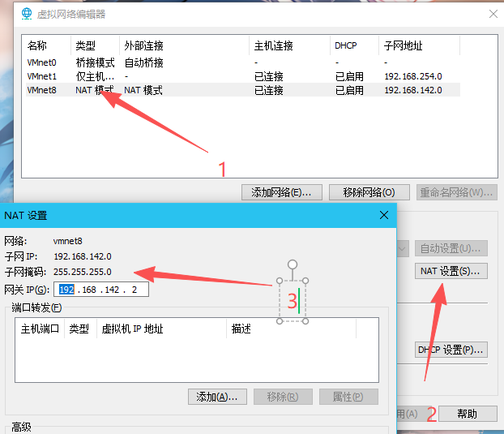
Task: Close the NAT 设置 dialog
Action: (x=383, y=215)
